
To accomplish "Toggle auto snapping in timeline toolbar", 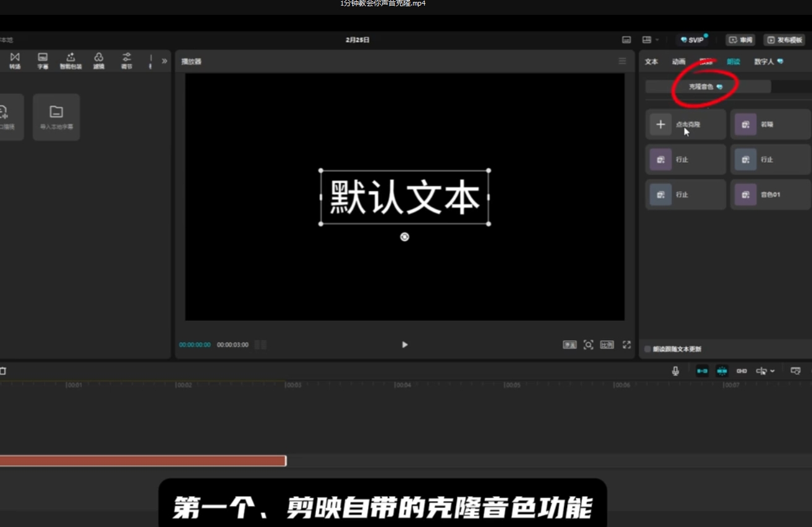I will (722, 371).
